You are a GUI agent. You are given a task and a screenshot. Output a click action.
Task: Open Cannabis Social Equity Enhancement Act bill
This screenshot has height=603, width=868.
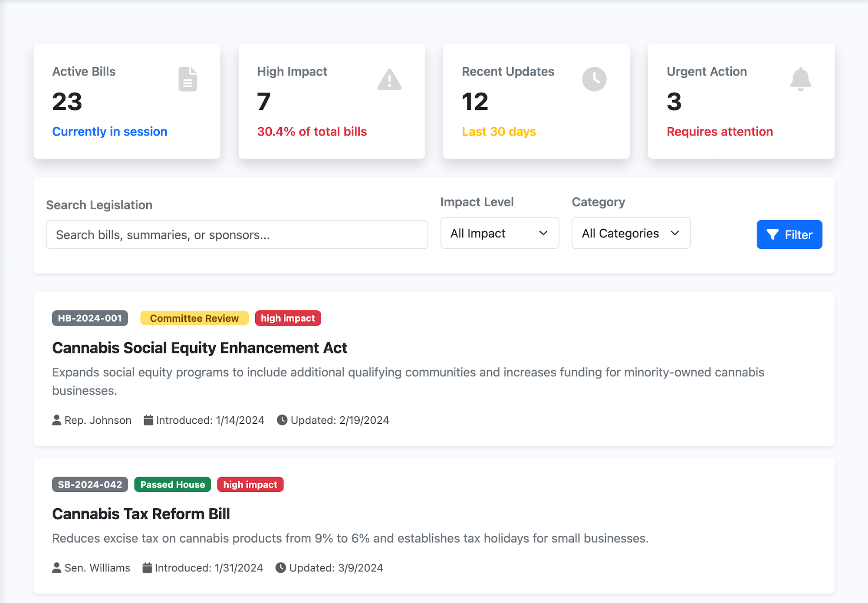pyautogui.click(x=200, y=348)
